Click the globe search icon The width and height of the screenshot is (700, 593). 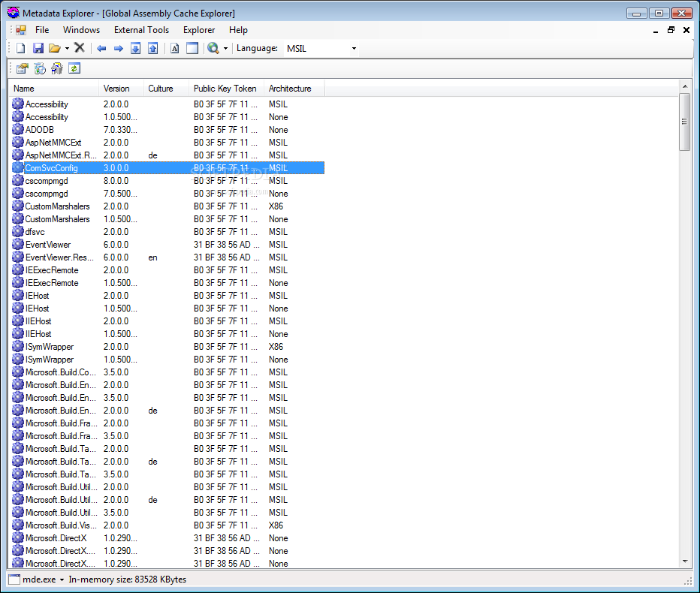pyautogui.click(x=213, y=48)
